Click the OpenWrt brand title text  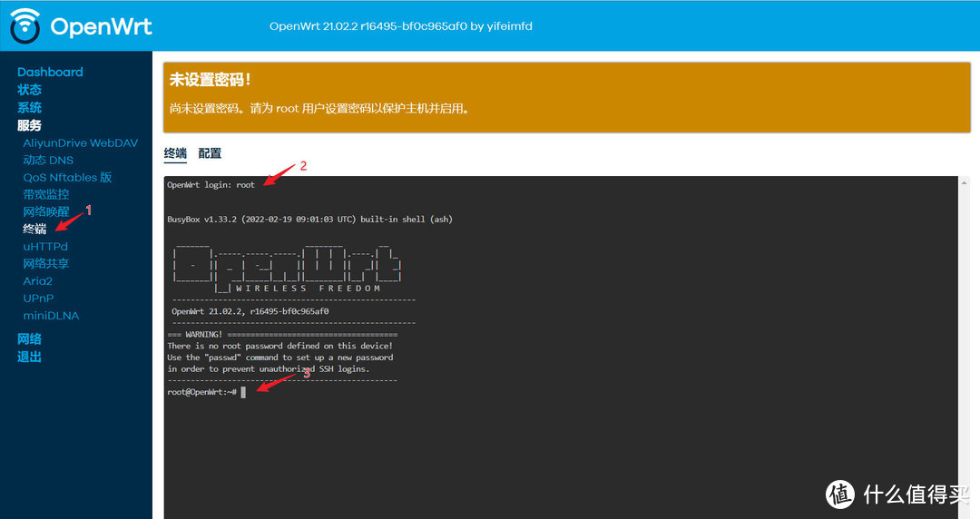click(x=102, y=26)
